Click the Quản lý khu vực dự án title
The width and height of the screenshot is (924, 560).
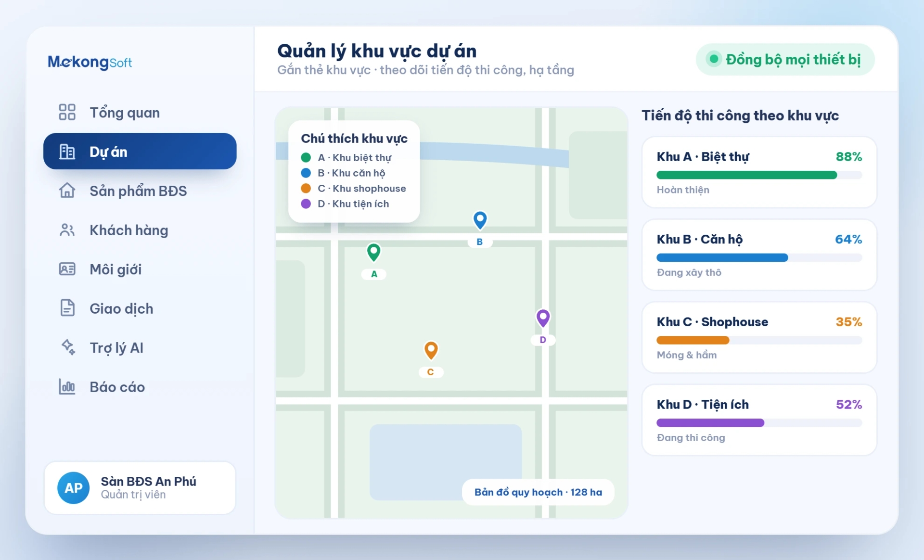(x=377, y=51)
